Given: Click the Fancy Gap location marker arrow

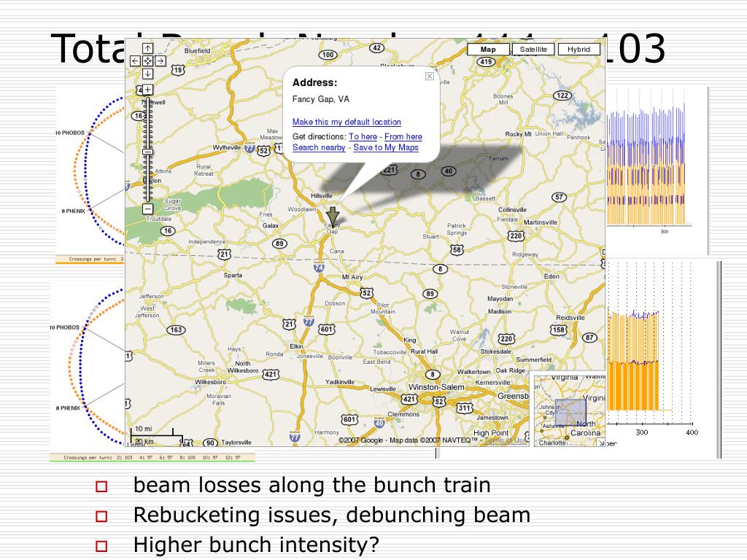Looking at the screenshot, I should tap(333, 216).
